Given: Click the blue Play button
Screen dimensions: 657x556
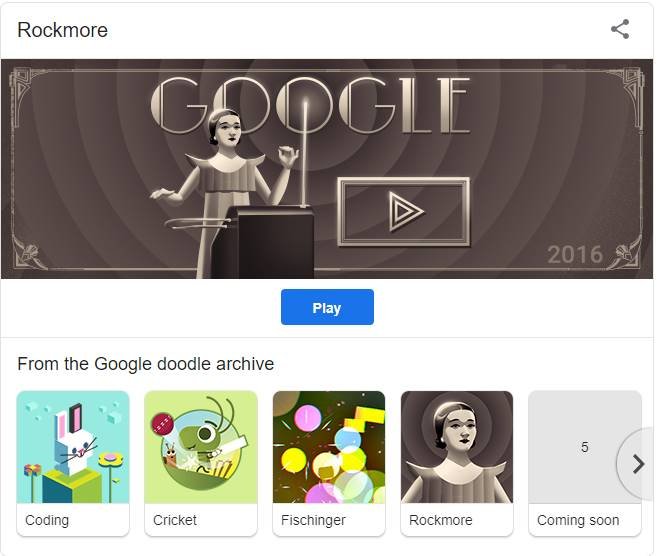Looking at the screenshot, I should 327,307.
